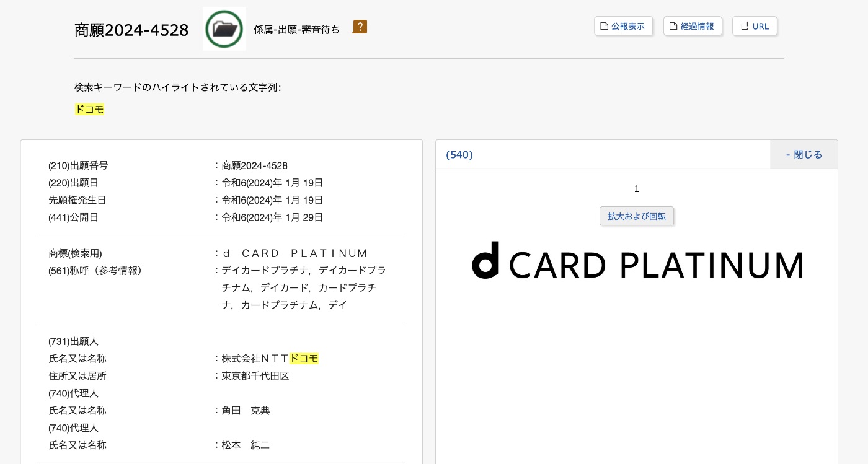The width and height of the screenshot is (868, 464).
Task: Select the 先願権発生日 label
Action: (77, 200)
